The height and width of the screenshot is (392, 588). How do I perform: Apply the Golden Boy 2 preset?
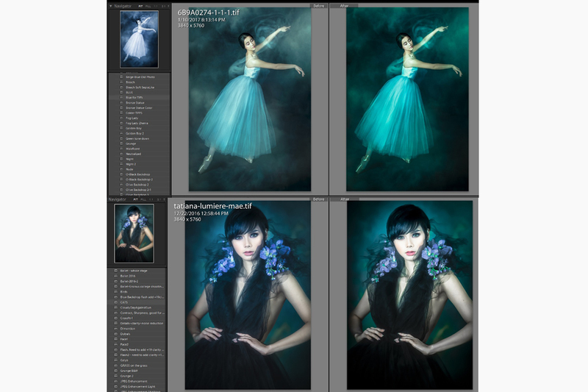click(x=135, y=134)
